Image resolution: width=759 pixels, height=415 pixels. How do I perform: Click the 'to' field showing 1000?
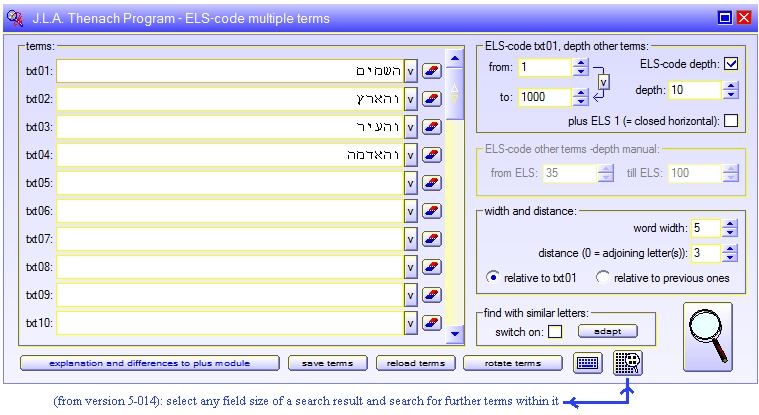click(545, 97)
